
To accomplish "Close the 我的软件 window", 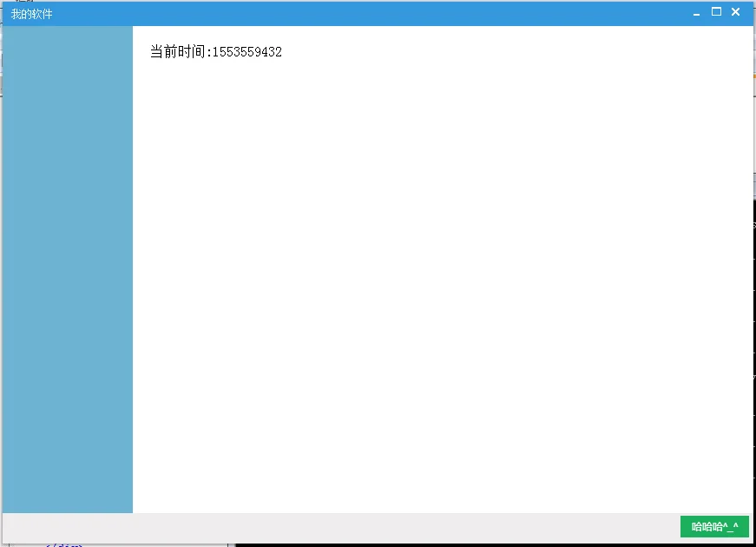I will point(735,12).
